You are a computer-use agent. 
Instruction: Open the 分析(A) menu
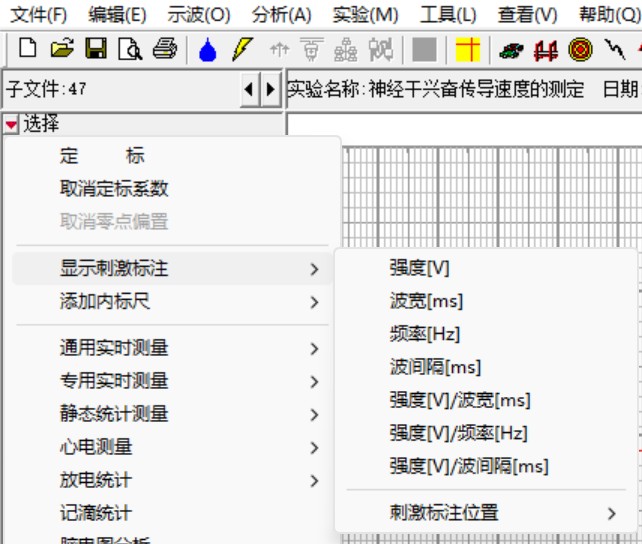(x=281, y=15)
